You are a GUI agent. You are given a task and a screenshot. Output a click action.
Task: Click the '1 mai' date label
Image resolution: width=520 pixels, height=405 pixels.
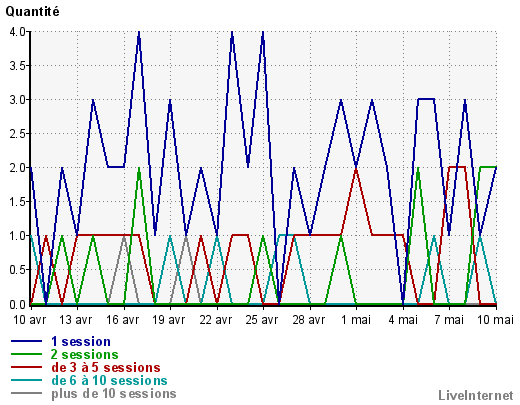coord(356,320)
